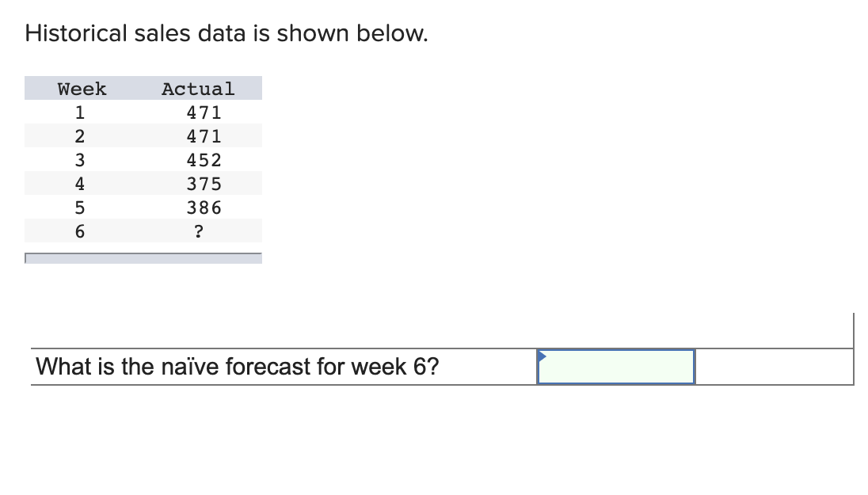The width and height of the screenshot is (868, 495).
Task: Click the week 1 cell in the table
Action: click(x=80, y=112)
